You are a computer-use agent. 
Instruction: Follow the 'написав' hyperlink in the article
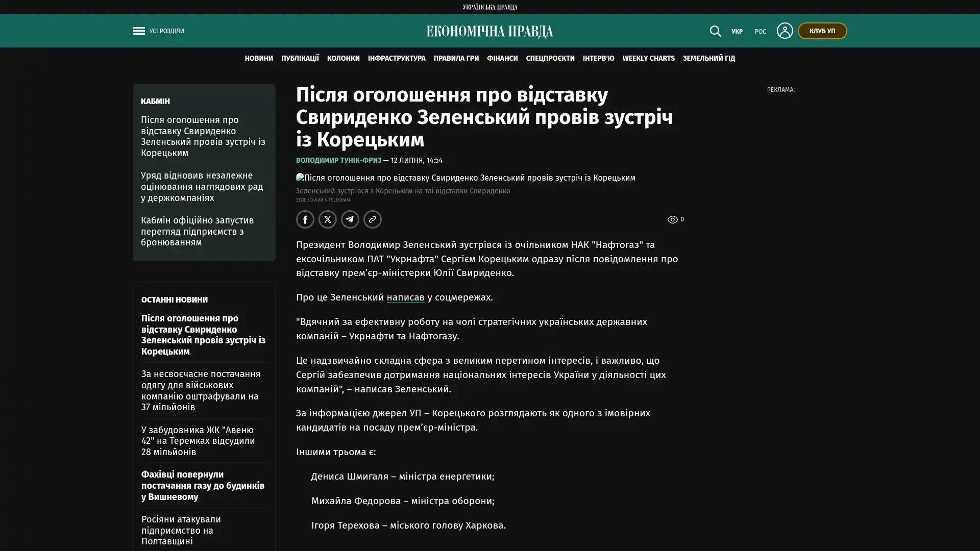[405, 297]
